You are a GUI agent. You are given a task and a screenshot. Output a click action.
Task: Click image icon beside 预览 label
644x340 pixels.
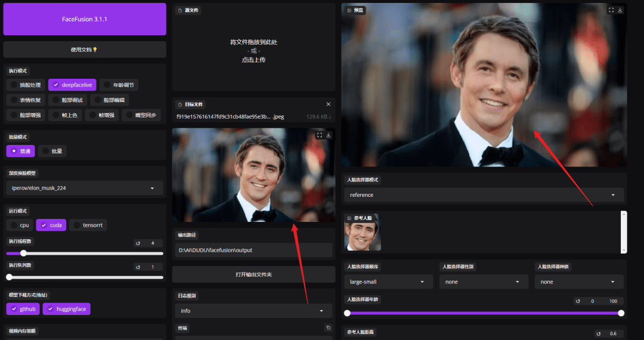(349, 10)
